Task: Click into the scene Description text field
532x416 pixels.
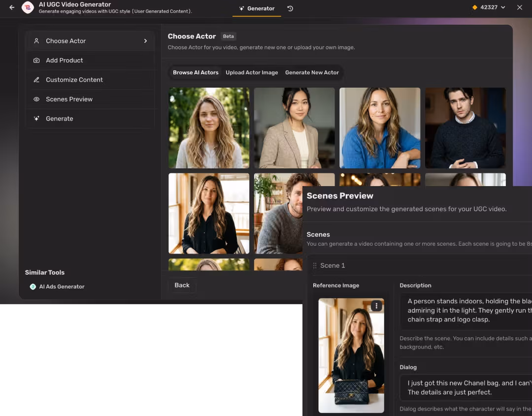Action: pos(466,311)
